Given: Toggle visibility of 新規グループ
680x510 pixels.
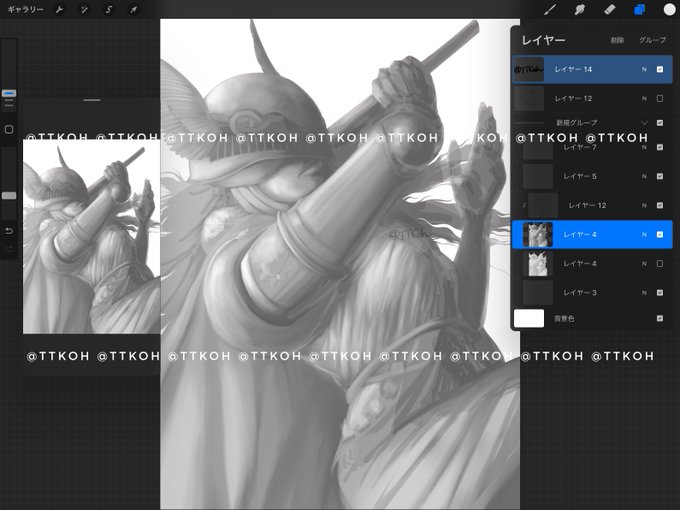Looking at the screenshot, I should coord(660,123).
